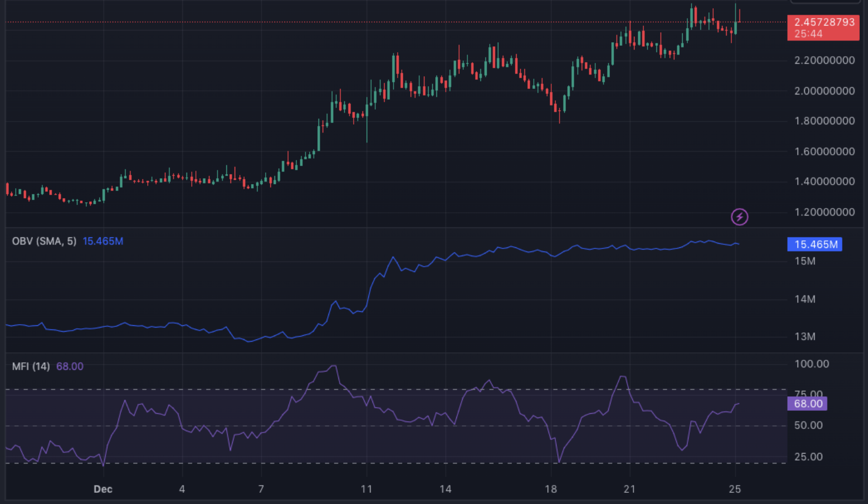Click the blue 15.465M OBV axis tag
Screen dimensions: 868x504
click(x=815, y=244)
